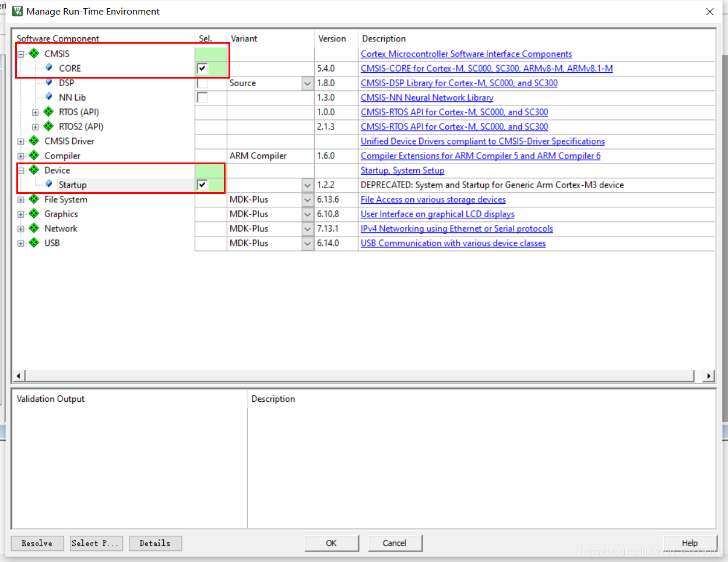The width and height of the screenshot is (728, 562).
Task: Expand the Graphics node
Action: click(x=21, y=214)
